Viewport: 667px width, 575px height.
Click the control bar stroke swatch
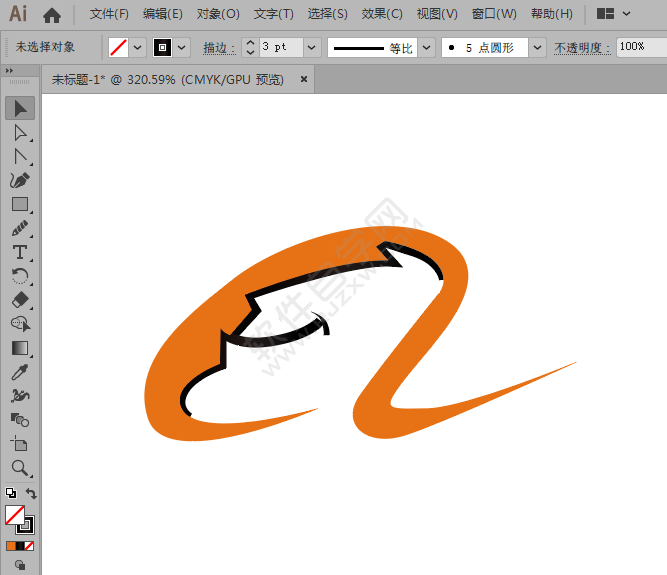click(162, 47)
